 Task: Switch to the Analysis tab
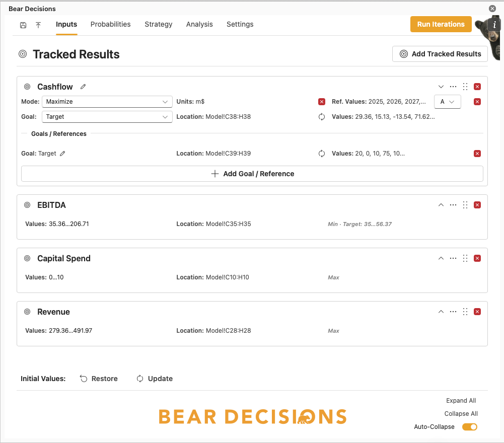(199, 25)
